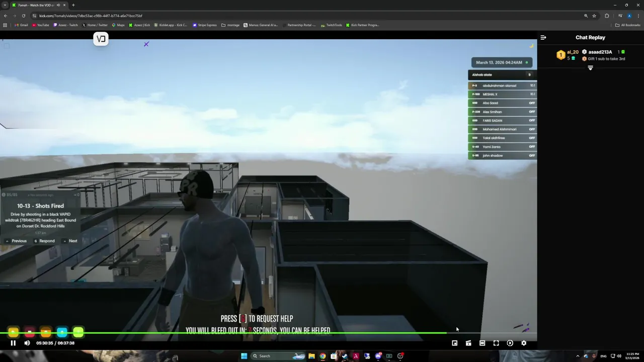Open the Gmail bookmark
The image size is (644, 362).
coord(21,25)
